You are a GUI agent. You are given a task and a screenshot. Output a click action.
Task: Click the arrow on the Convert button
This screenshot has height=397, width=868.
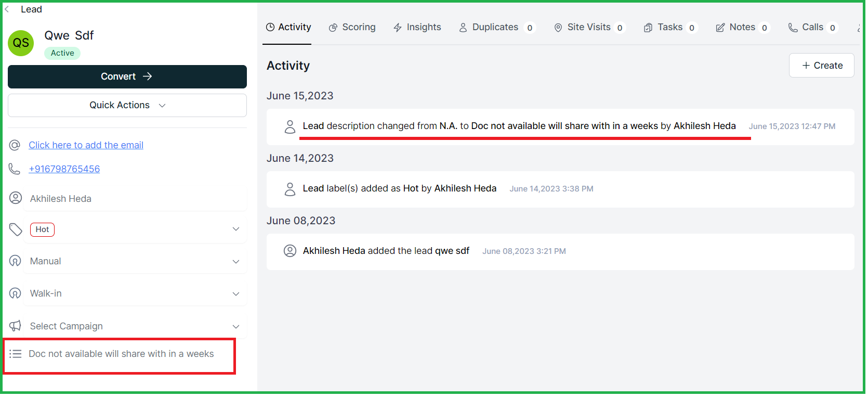(148, 76)
